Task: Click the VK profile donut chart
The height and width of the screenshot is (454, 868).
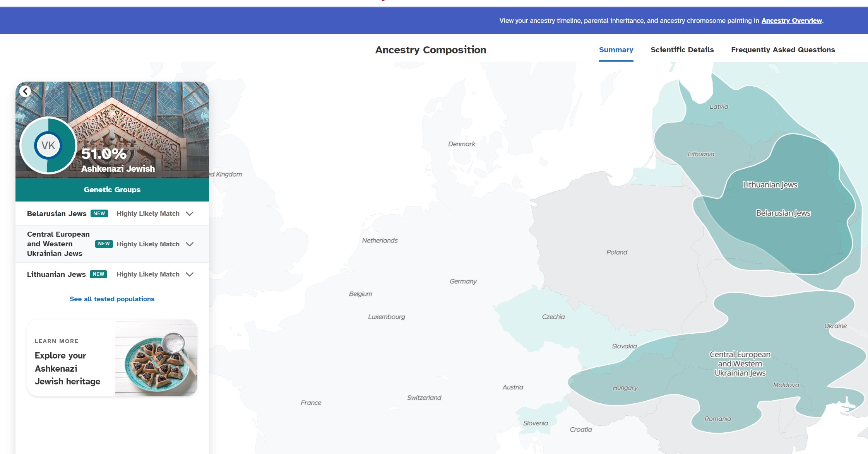Action: (x=48, y=146)
